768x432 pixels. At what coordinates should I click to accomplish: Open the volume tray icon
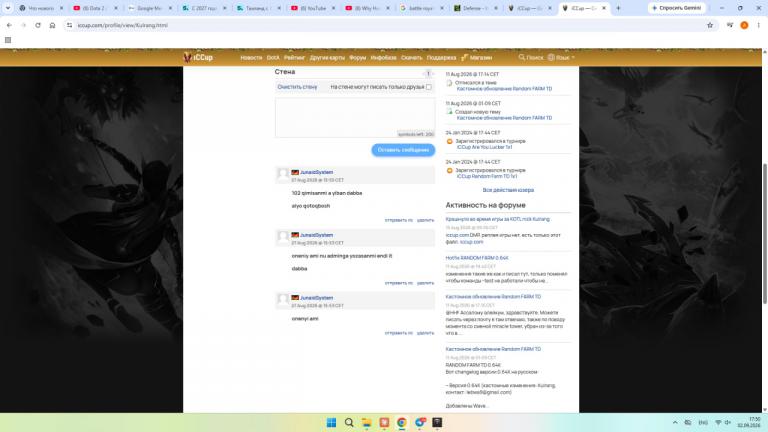tap(728, 422)
